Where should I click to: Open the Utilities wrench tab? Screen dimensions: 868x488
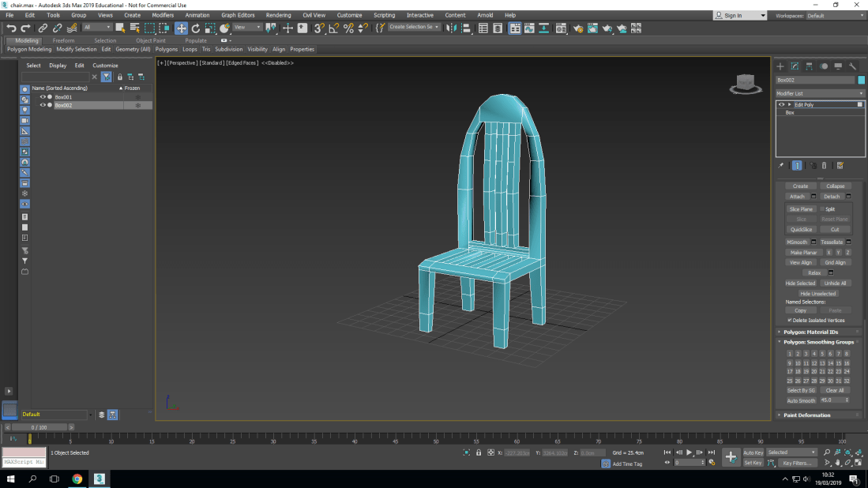coord(853,66)
